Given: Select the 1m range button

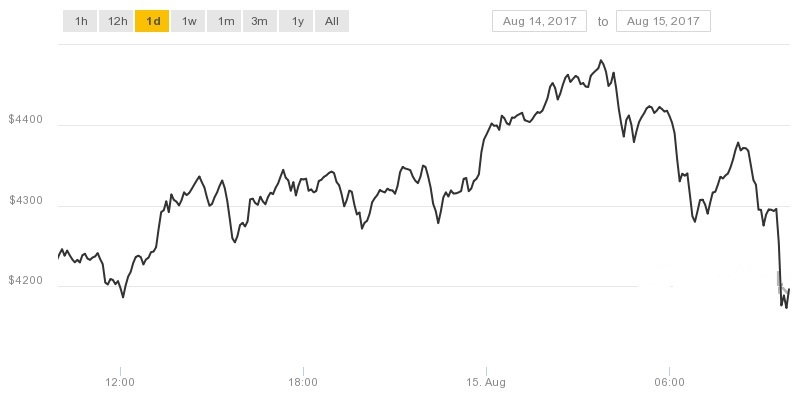Looking at the screenshot, I should (x=224, y=21).
